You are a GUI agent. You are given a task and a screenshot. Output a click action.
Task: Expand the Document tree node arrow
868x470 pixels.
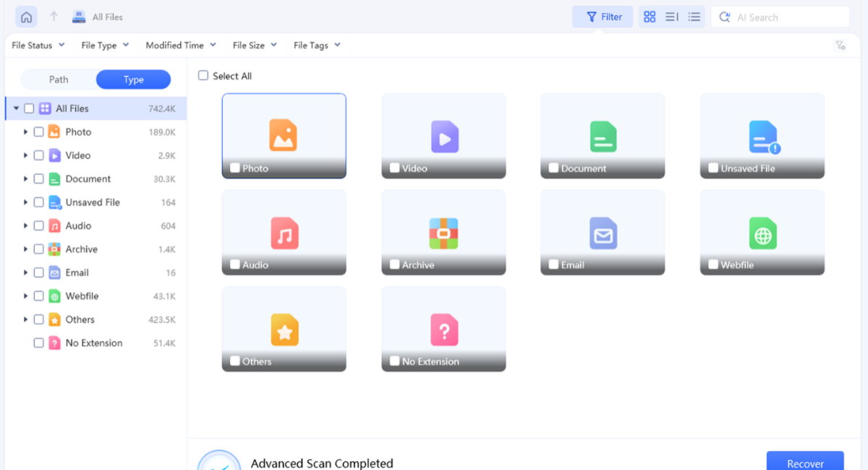tap(25, 179)
